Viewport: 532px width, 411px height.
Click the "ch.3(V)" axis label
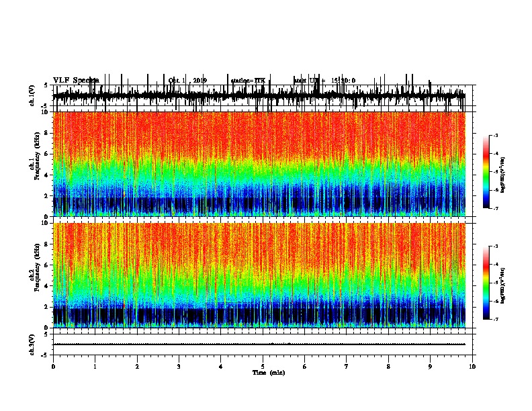pyautogui.click(x=32, y=345)
